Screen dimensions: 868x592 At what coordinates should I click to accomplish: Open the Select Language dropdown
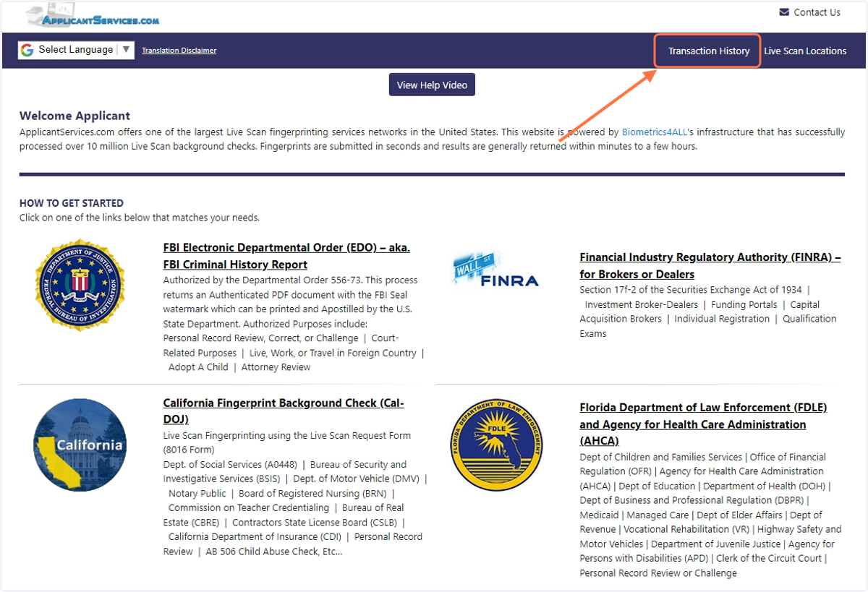pyautogui.click(x=76, y=50)
